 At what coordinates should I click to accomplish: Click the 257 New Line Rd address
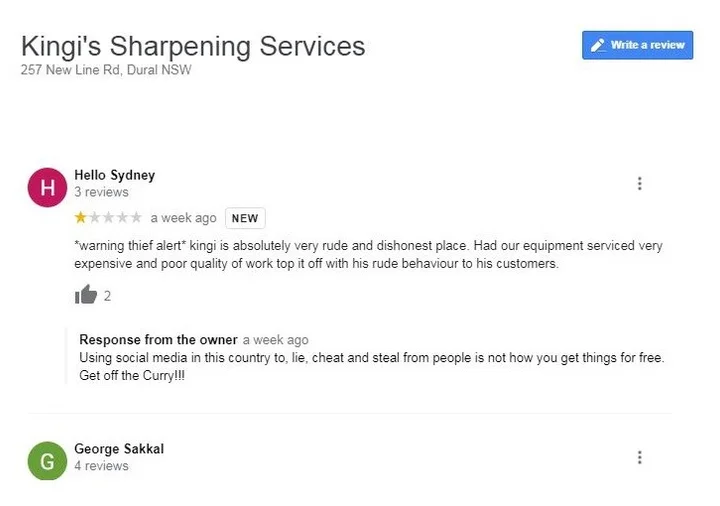106,70
